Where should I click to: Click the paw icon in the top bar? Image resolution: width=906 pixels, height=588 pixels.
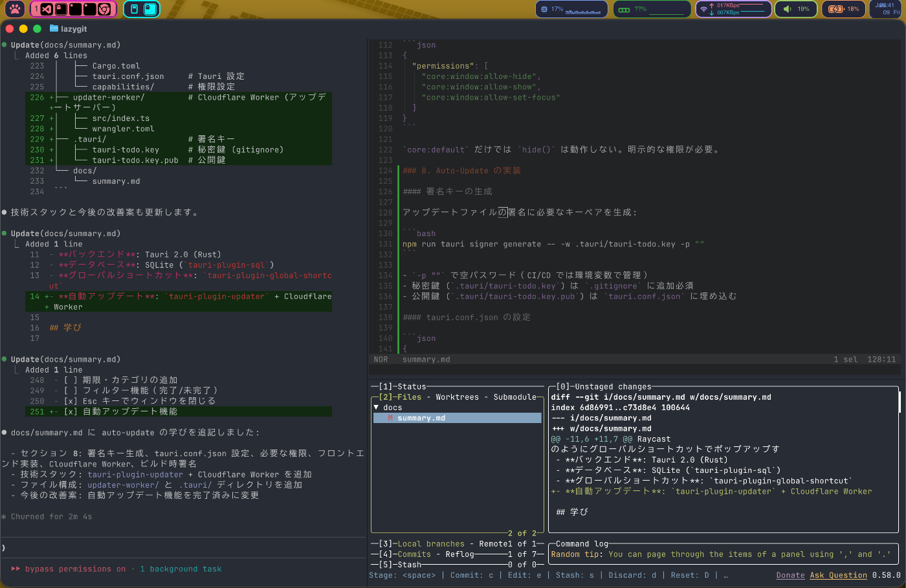click(15, 9)
